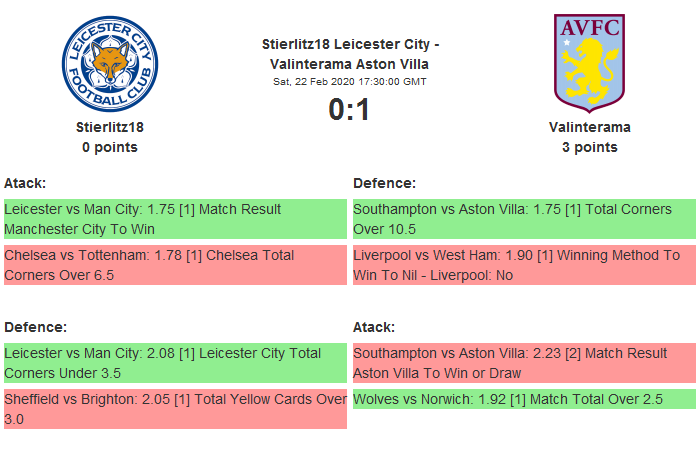700x460 pixels.
Task: Click the Leicester City club crest
Action: [x=110, y=64]
